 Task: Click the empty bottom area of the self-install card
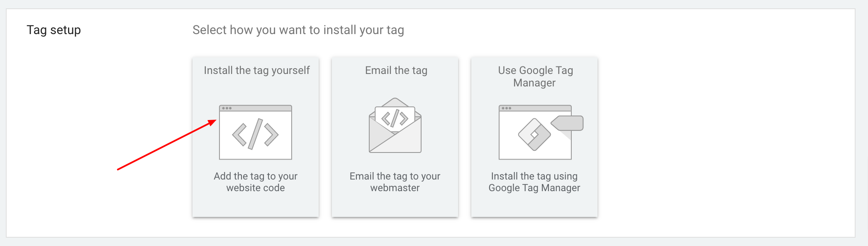coord(256,206)
